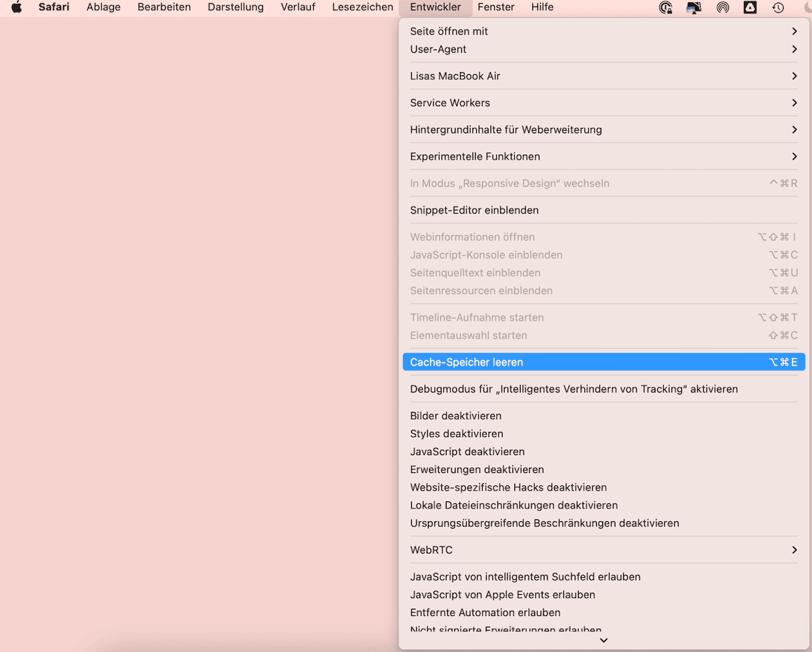Enable 'Entfernte Automation erlauben'
This screenshot has width=812, height=652.
coord(604,613)
